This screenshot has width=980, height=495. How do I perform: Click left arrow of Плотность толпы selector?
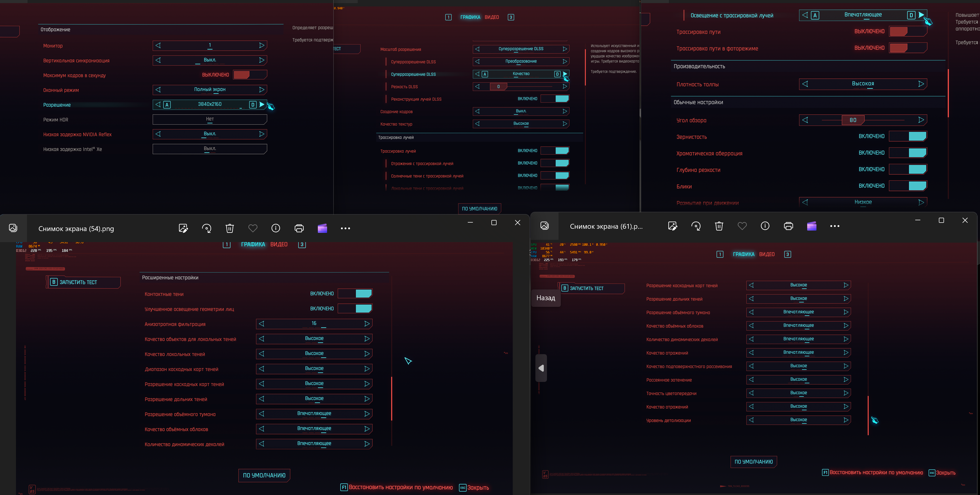(805, 84)
